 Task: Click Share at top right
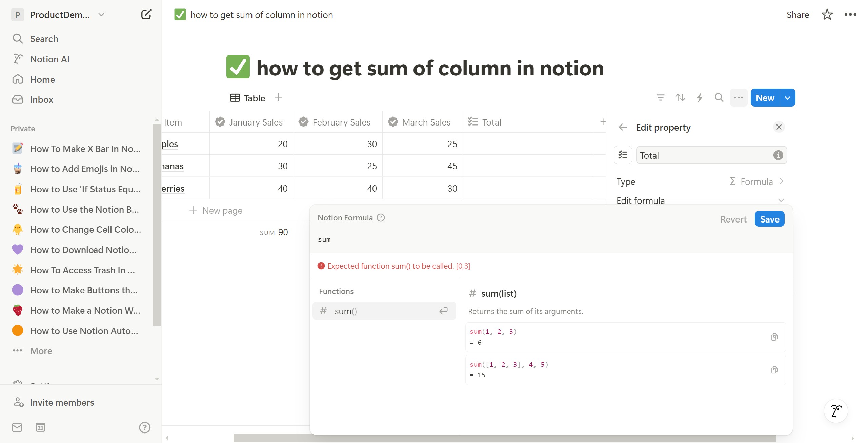point(798,15)
